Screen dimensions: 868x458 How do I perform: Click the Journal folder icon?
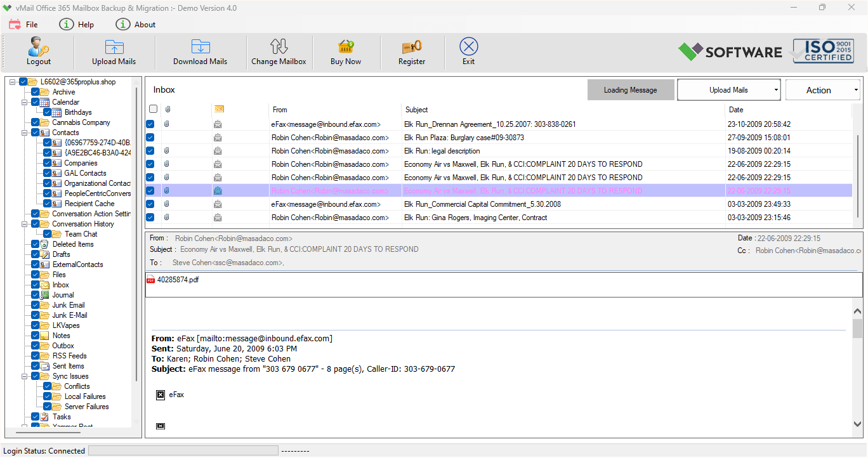44,295
